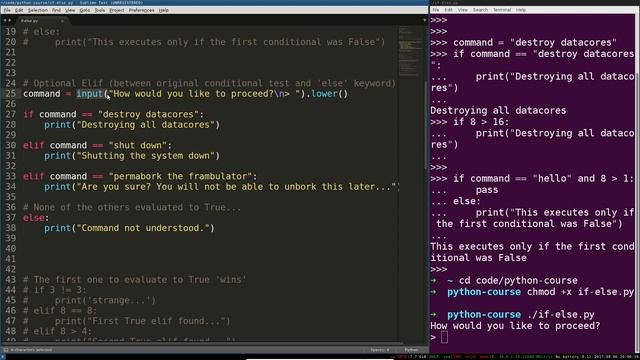
Task: Open the Spaces indentation selector in status bar
Action: click(380, 350)
